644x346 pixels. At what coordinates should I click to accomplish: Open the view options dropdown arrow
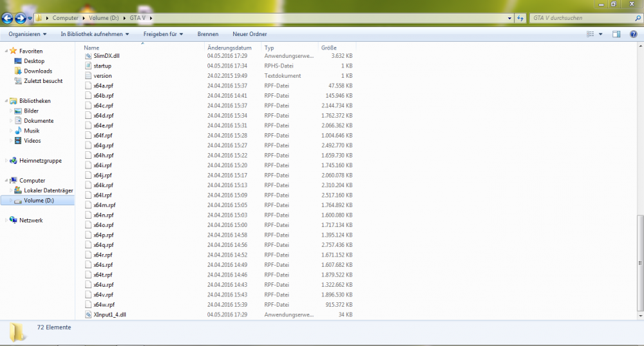pyautogui.click(x=600, y=34)
